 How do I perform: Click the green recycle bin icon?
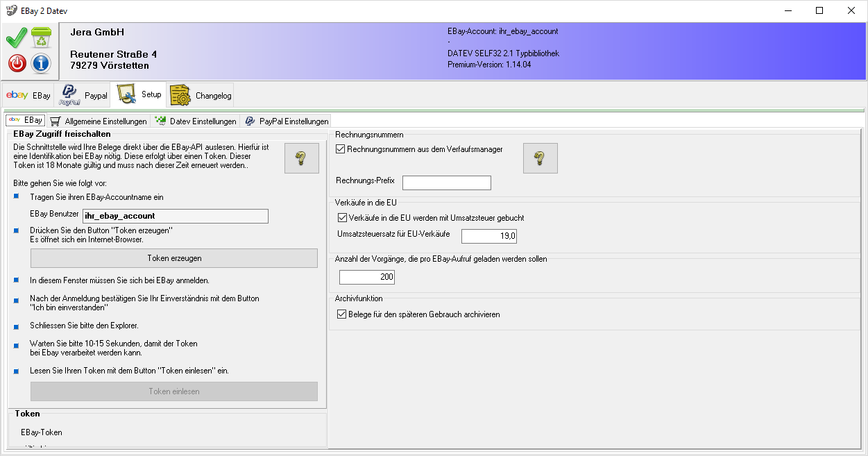tap(42, 37)
